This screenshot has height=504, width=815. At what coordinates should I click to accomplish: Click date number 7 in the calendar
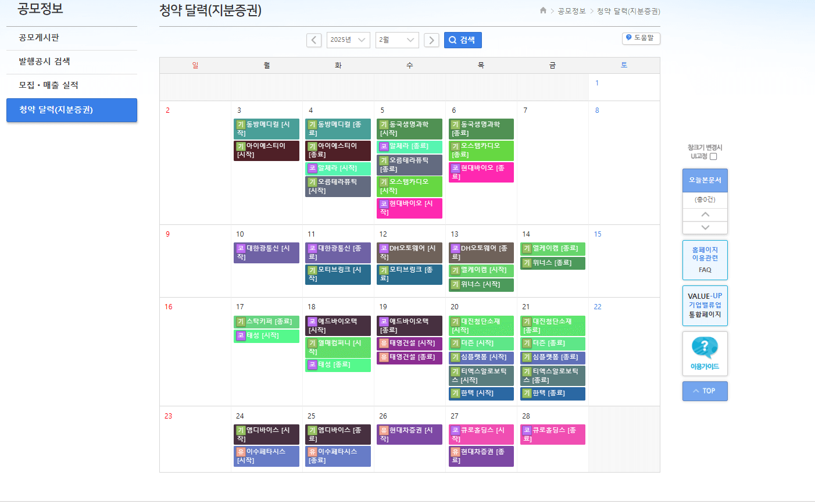pyautogui.click(x=526, y=110)
